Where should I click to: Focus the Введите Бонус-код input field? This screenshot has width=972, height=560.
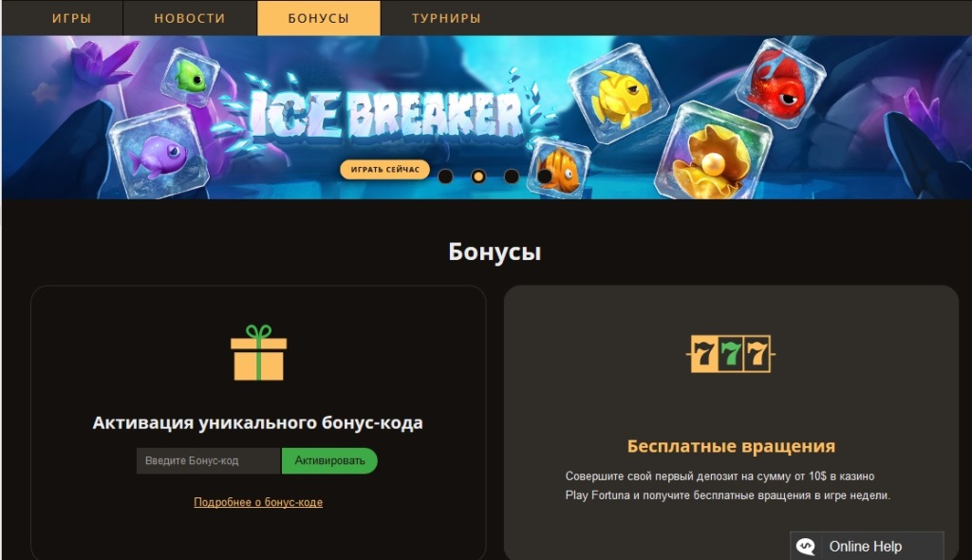[209, 460]
